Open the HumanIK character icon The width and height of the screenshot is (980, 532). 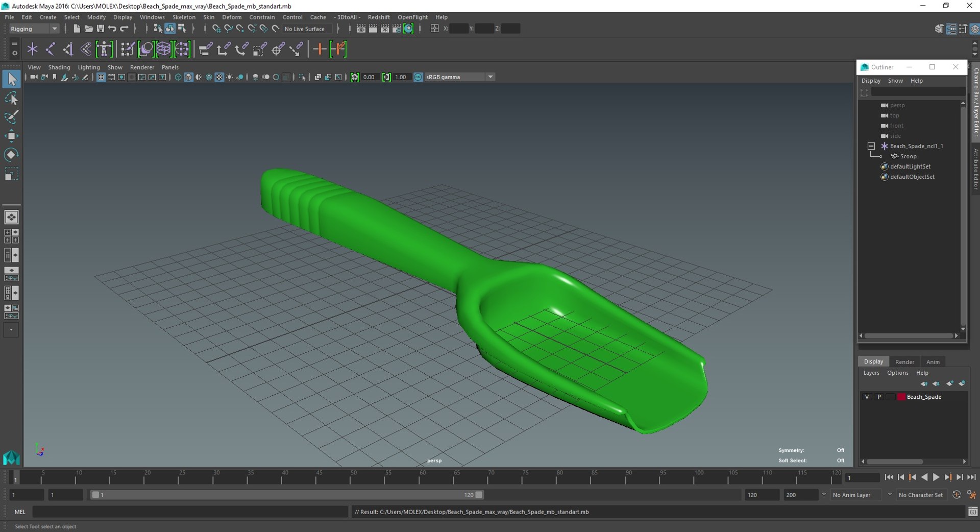104,49
